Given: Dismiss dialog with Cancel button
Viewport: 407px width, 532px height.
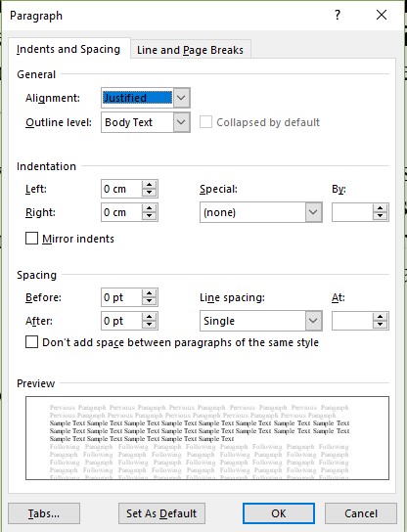Looking at the screenshot, I should (361, 513).
